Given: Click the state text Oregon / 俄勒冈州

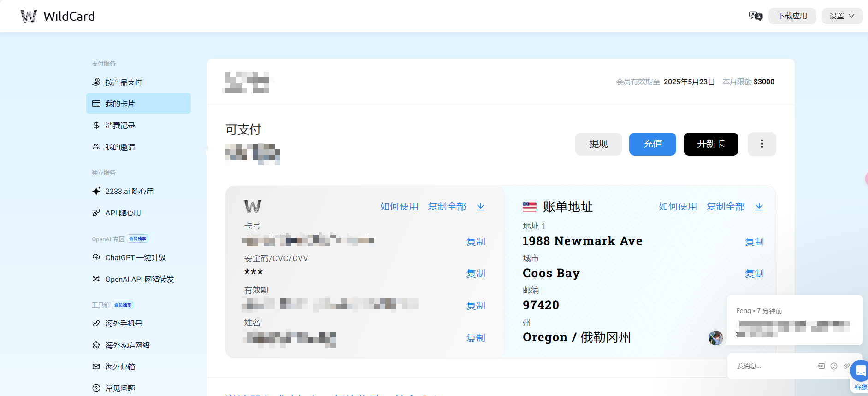Looking at the screenshot, I should 577,337.
